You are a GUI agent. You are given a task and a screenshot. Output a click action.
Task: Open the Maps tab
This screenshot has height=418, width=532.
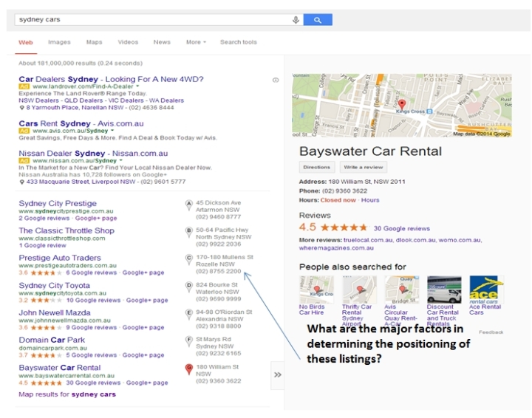pyautogui.click(x=94, y=42)
